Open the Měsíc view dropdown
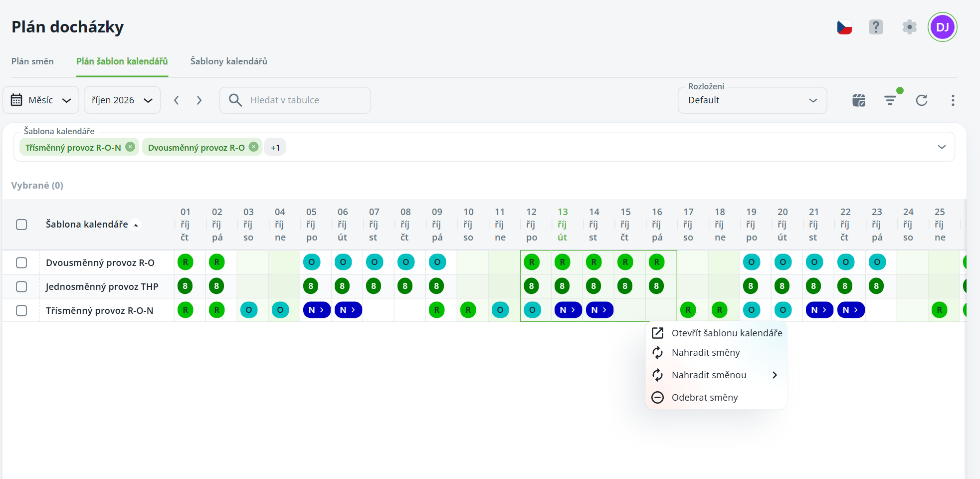This screenshot has height=479, width=980. [x=41, y=100]
